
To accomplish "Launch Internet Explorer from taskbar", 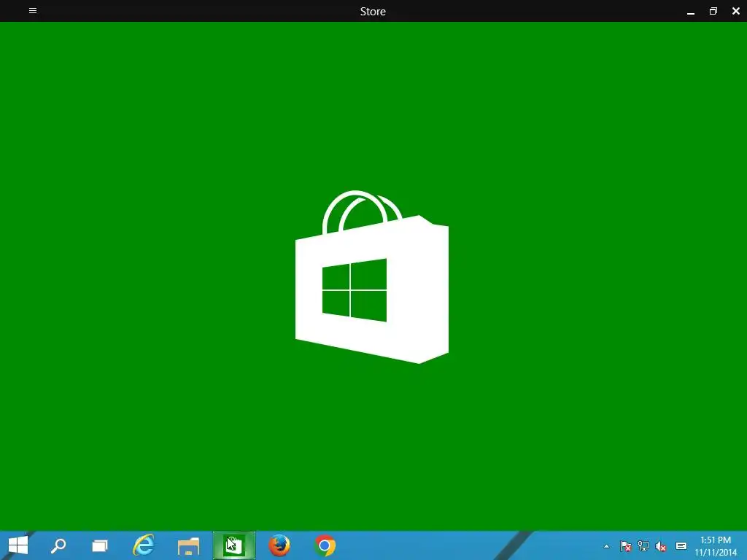I will 144,545.
